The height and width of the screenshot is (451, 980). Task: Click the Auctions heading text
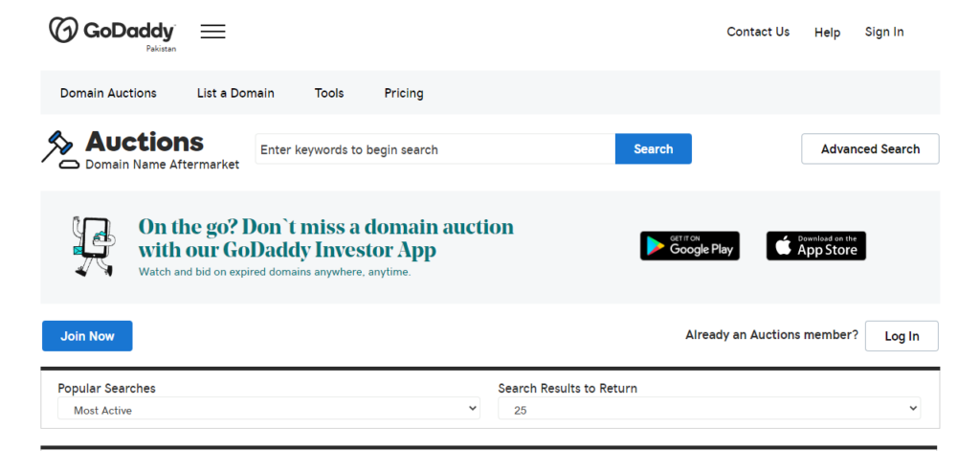click(x=145, y=142)
